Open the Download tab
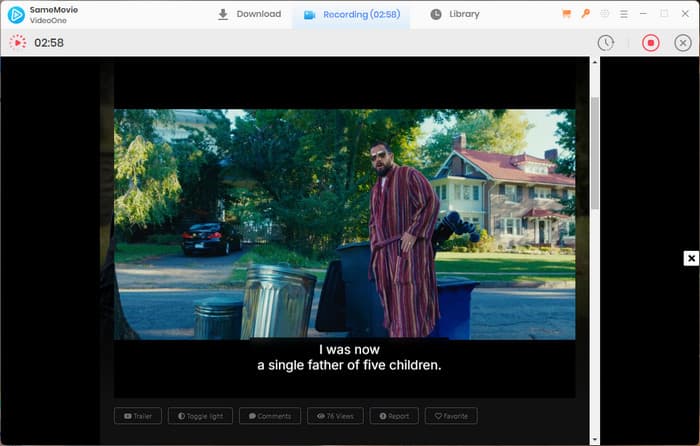 point(249,14)
